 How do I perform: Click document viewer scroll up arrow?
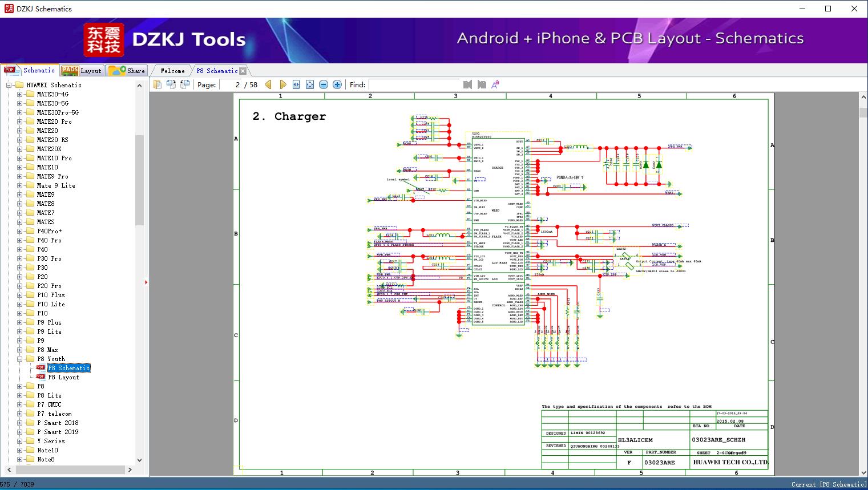(863, 98)
